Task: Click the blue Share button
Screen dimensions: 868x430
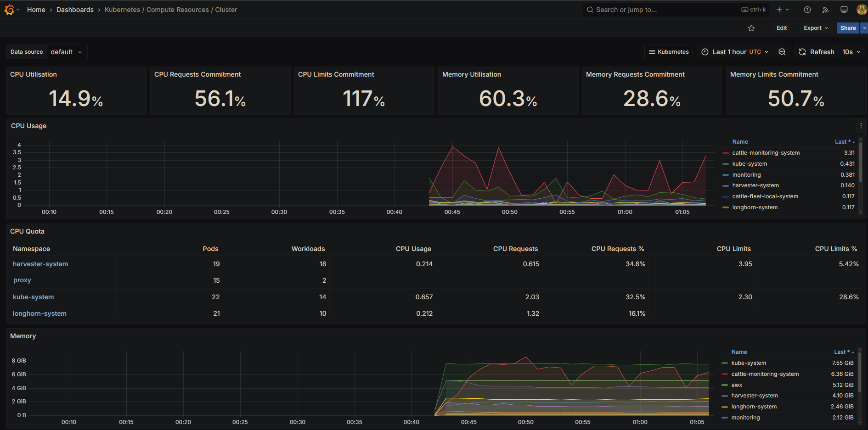Action: pos(848,28)
